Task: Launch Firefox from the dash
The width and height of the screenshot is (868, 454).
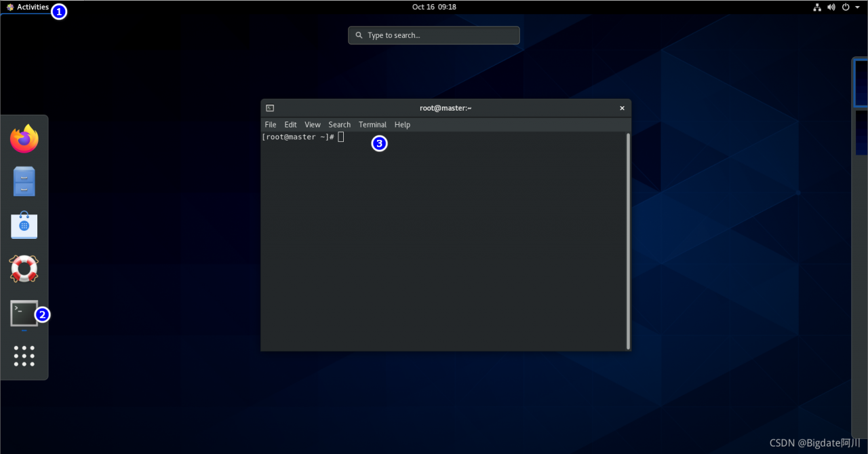Action: coord(24,138)
